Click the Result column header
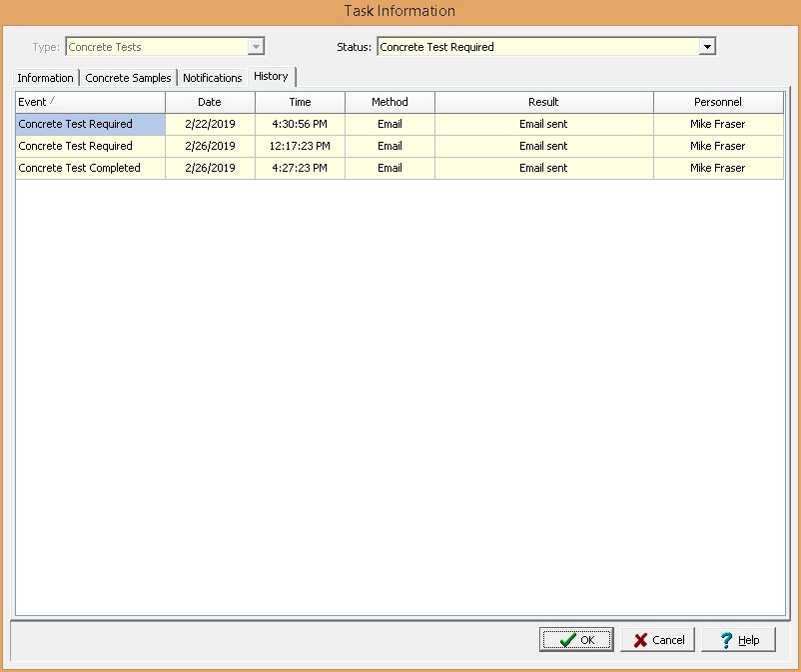The width and height of the screenshot is (801, 672). click(543, 102)
